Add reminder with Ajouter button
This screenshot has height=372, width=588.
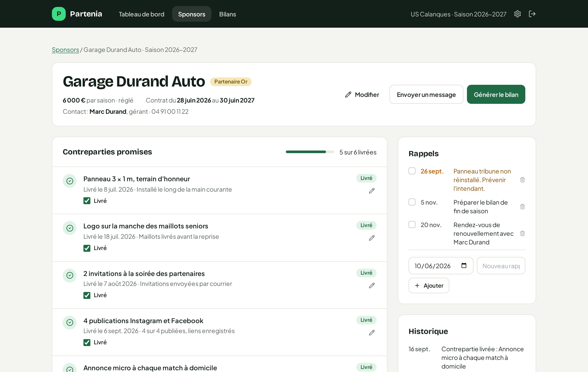[429, 285]
